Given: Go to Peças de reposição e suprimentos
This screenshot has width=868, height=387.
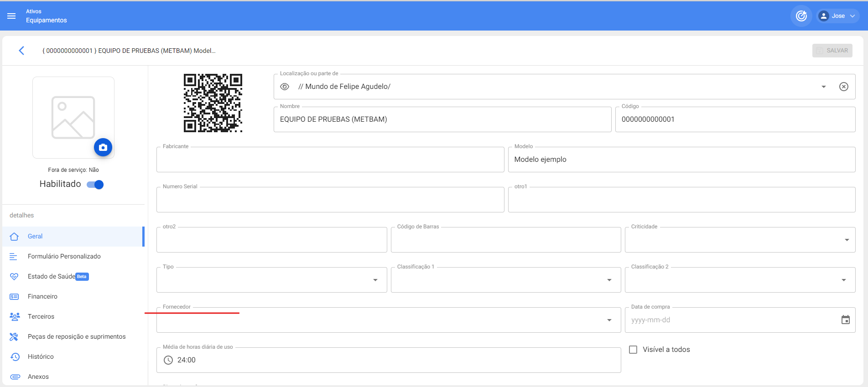Looking at the screenshot, I should (x=77, y=336).
